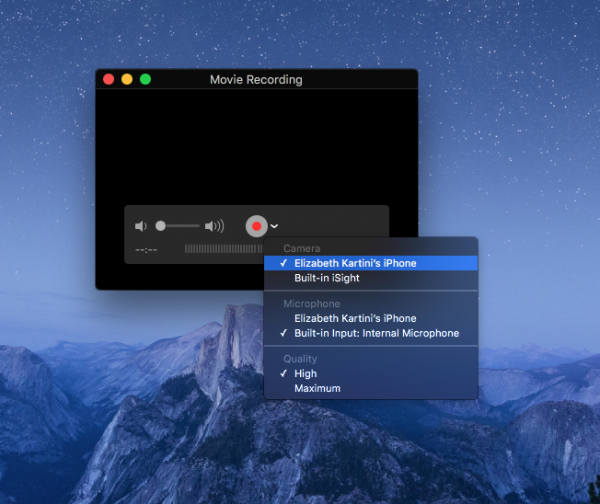The height and width of the screenshot is (504, 600).
Task: Click the Movie Recording title bar text
Action: (256, 79)
